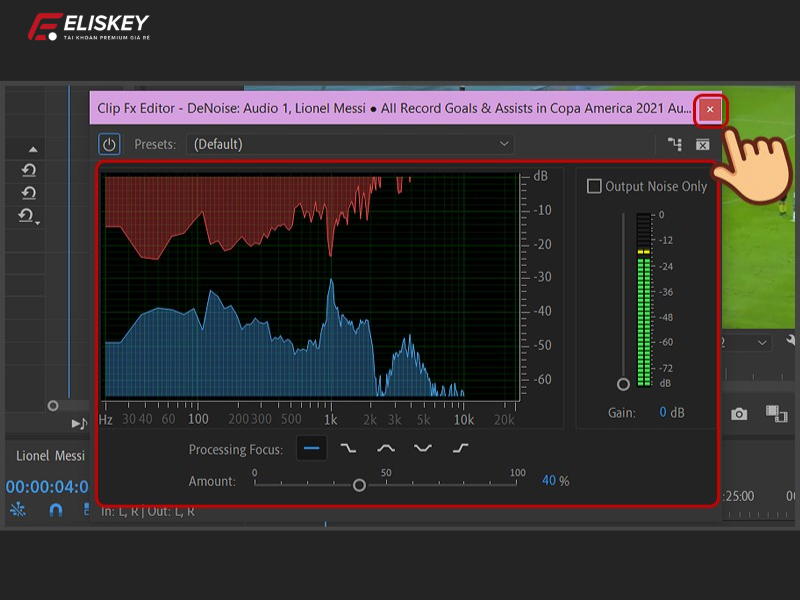The width and height of the screenshot is (800, 600).
Task: Select higher frequencies Processing Focus shape
Action: pyautogui.click(x=460, y=449)
